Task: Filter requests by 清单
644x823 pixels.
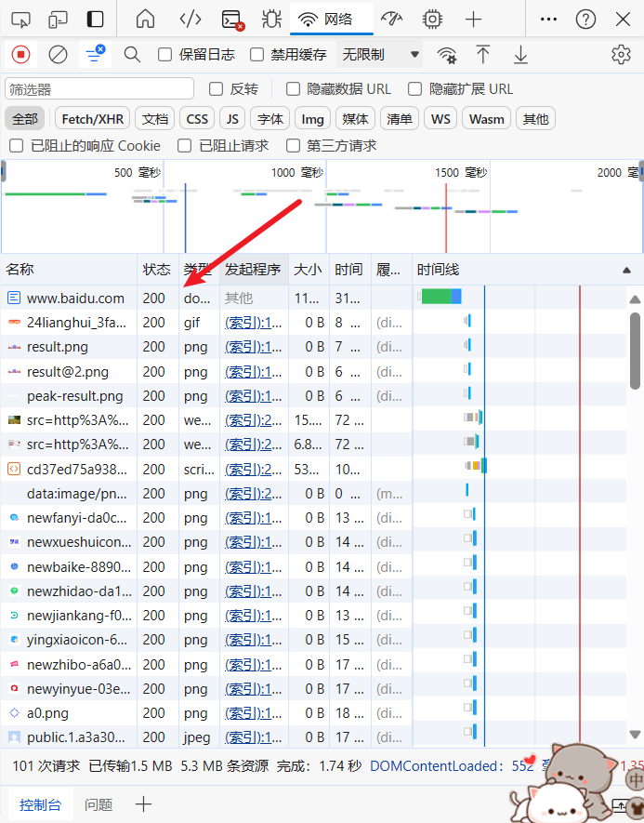Action: tap(399, 119)
